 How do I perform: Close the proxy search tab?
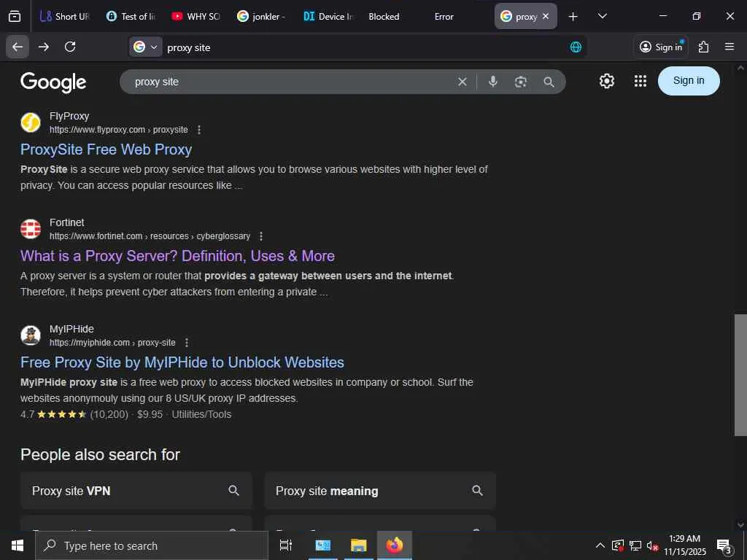[x=546, y=16]
